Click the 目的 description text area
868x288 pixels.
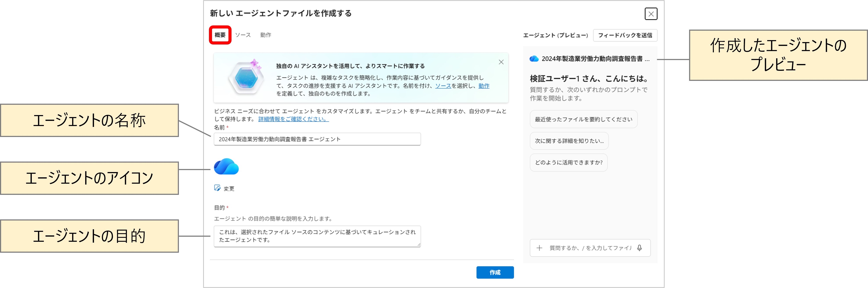(317, 236)
